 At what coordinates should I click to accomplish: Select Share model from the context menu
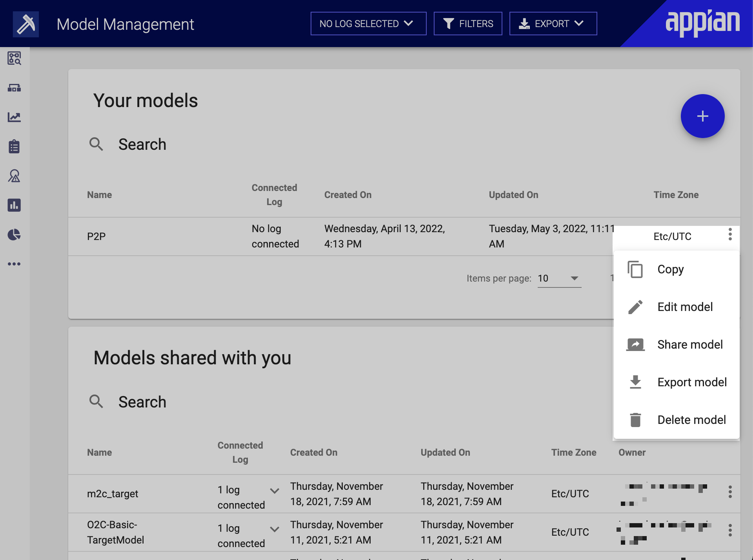pyautogui.click(x=676, y=345)
